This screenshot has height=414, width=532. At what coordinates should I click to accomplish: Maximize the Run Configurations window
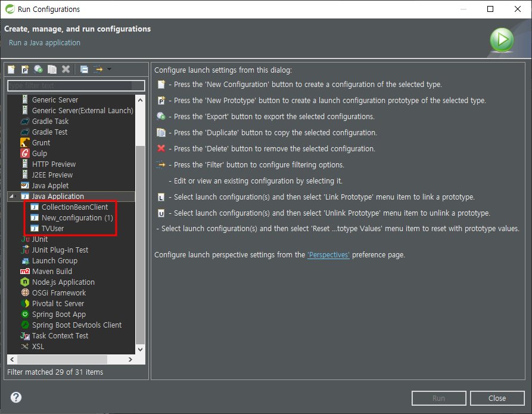click(490, 9)
